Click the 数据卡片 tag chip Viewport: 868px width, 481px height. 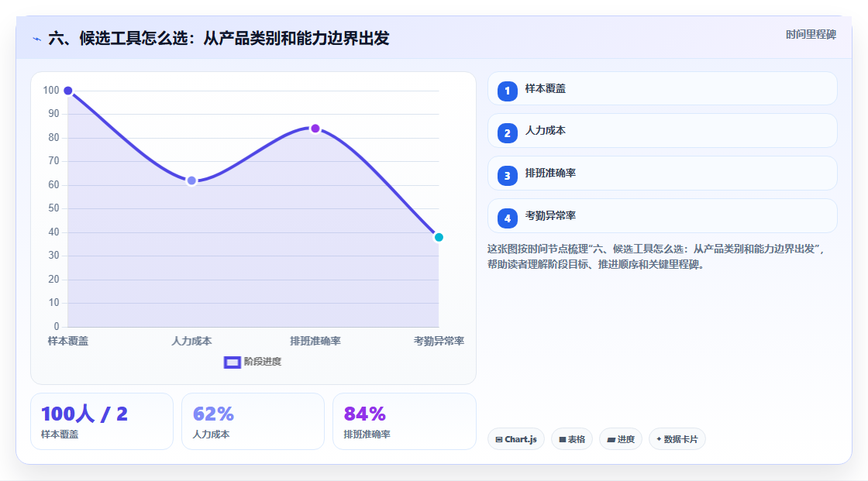click(677, 439)
